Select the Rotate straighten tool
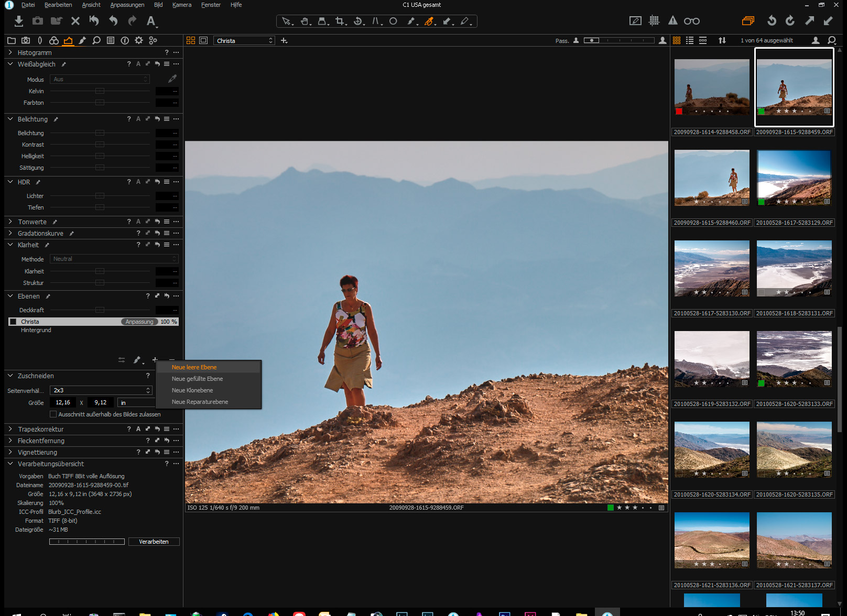The width and height of the screenshot is (847, 616). [358, 21]
